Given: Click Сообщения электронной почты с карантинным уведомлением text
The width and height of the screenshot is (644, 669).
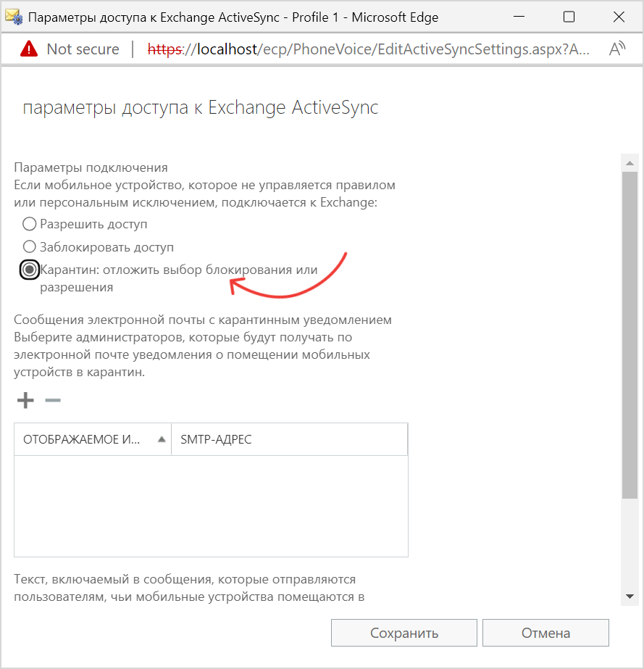Looking at the screenshot, I should tap(203, 320).
